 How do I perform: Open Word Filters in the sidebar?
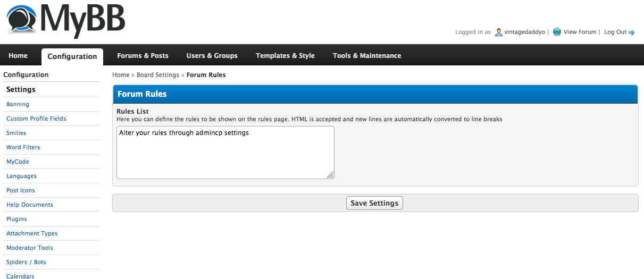tap(23, 147)
